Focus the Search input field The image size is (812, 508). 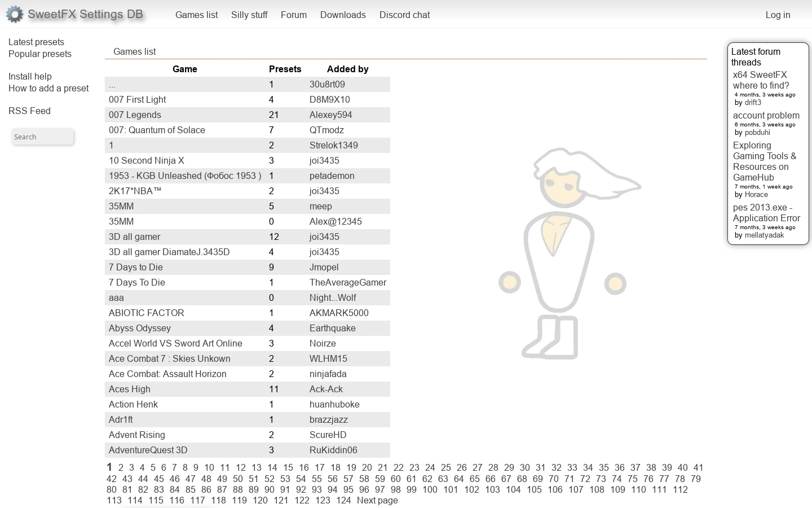(x=42, y=137)
